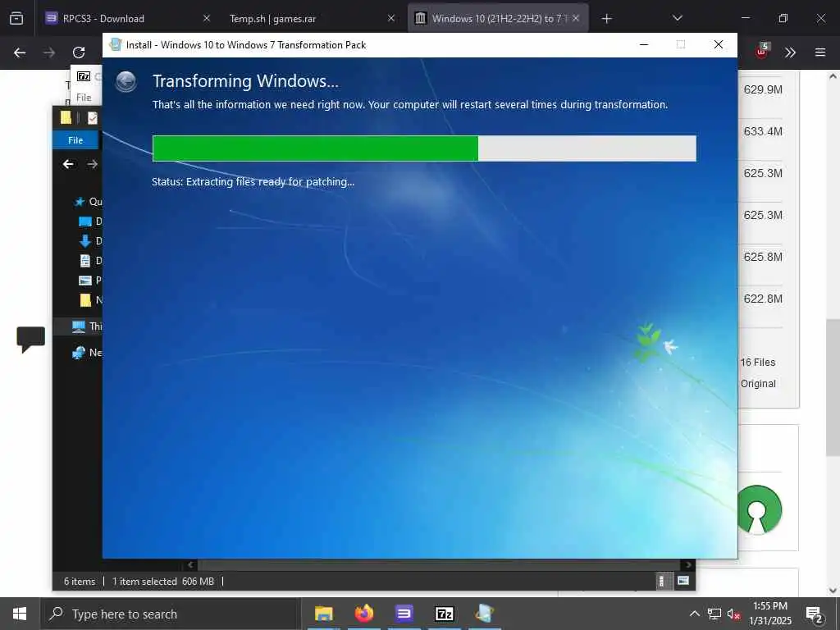Viewport: 840px width, 630px height.
Task: Switch Explorer to large icons view
Action: (683, 581)
